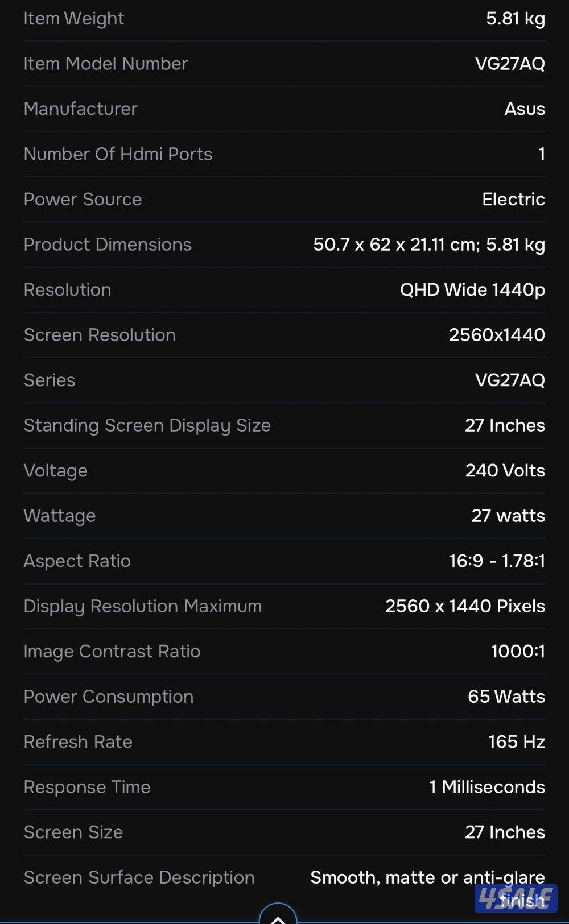Tap the Screen Surface Description label
The height and width of the screenshot is (924, 569).
pos(139,877)
